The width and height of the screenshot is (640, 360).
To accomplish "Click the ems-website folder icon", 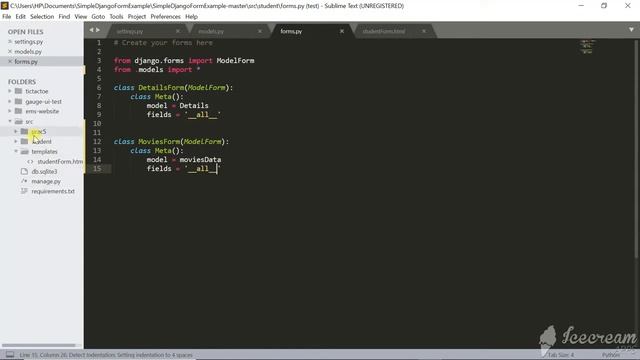I will pyautogui.click(x=18, y=111).
